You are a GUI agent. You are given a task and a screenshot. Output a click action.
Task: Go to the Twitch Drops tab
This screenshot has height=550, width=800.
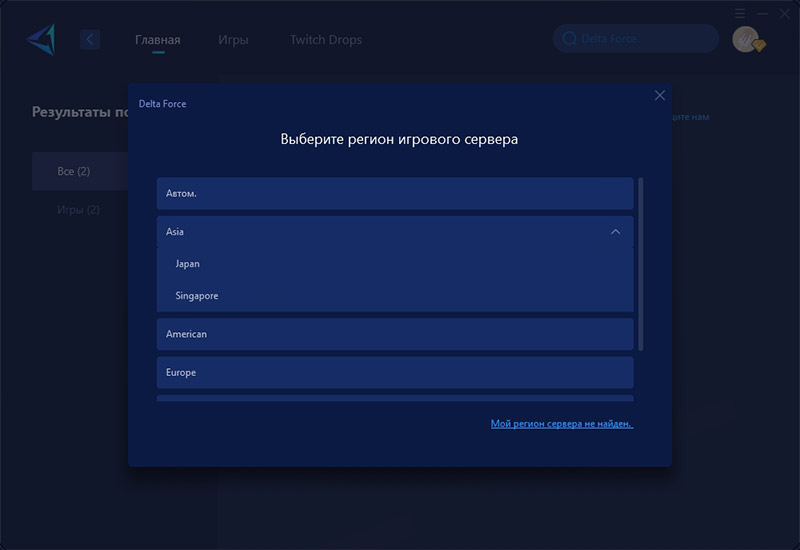[326, 40]
